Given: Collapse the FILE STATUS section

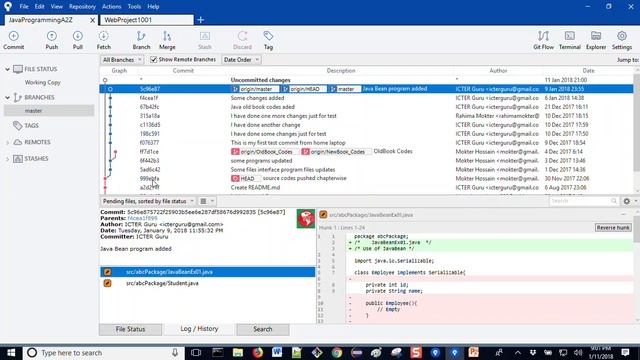Looking at the screenshot, I should [7, 69].
